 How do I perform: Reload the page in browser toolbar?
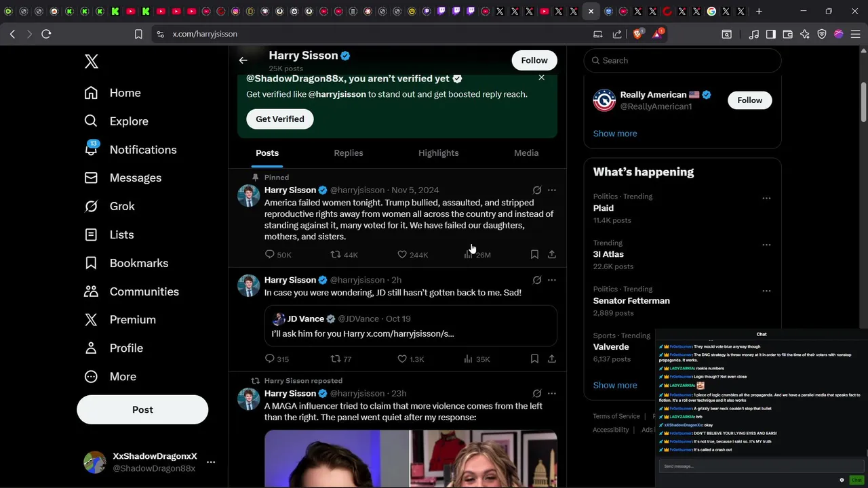pos(46,34)
